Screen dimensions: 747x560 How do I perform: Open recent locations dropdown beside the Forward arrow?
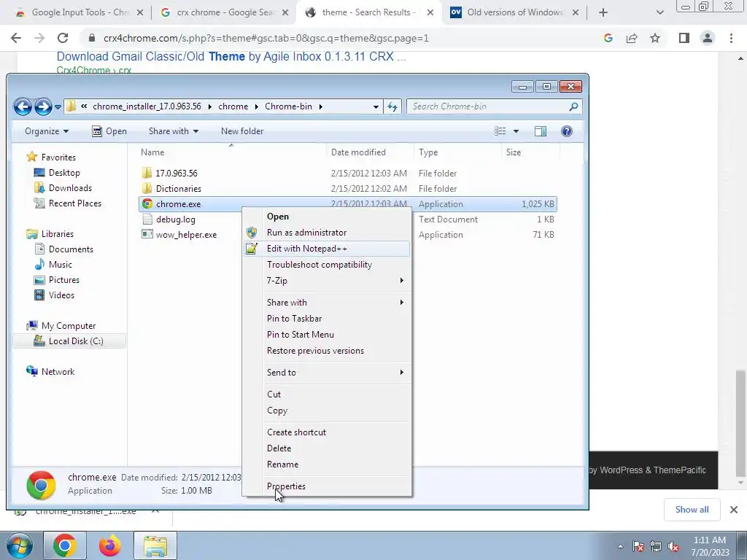tap(58, 106)
